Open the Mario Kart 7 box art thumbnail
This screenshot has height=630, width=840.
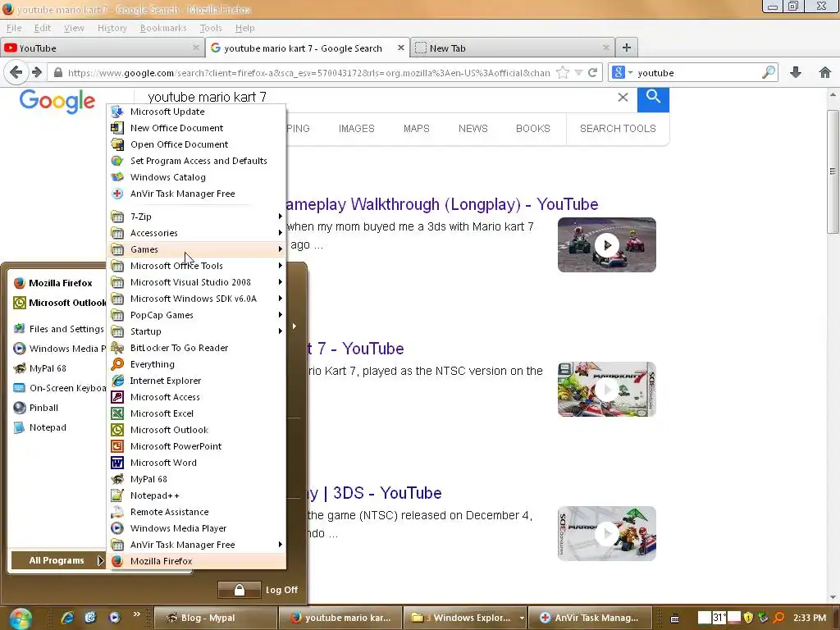(606, 390)
